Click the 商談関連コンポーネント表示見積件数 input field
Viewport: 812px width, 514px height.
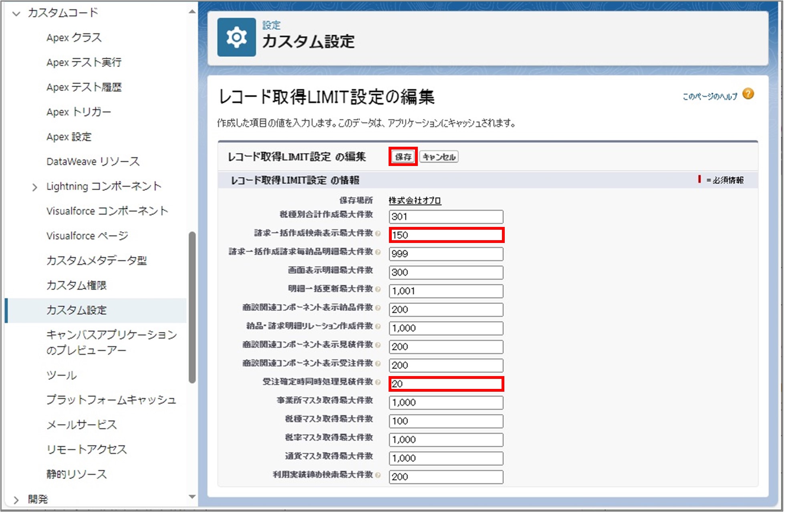[x=446, y=347]
